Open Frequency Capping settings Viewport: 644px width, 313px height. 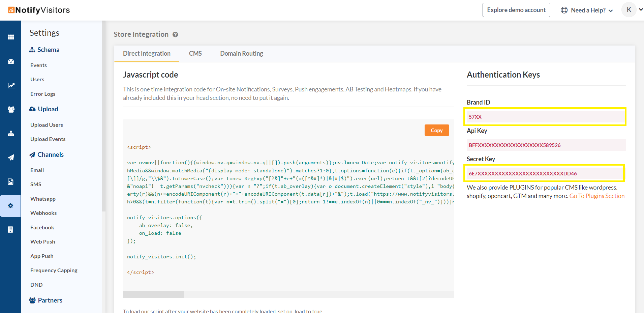pyautogui.click(x=54, y=271)
